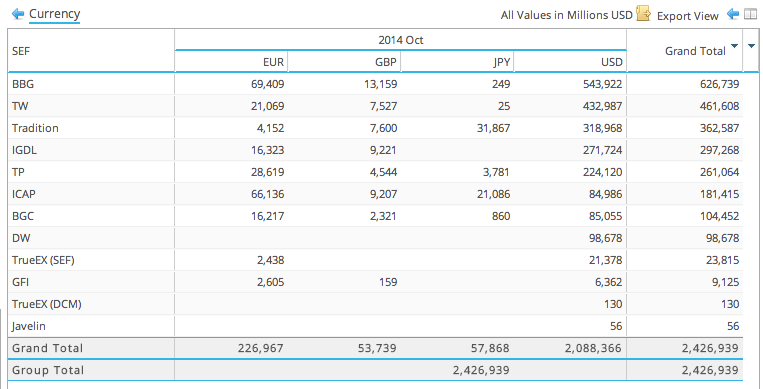Sort by the USD column header

(612, 62)
